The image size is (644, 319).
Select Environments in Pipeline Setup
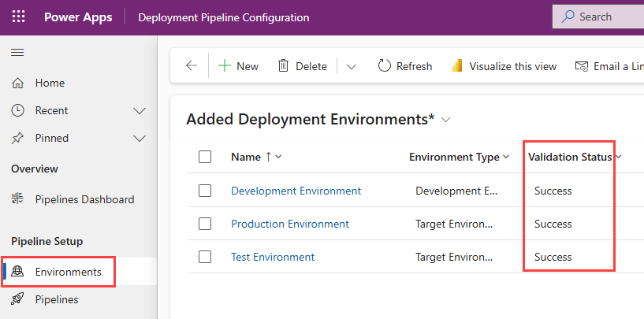78,272
